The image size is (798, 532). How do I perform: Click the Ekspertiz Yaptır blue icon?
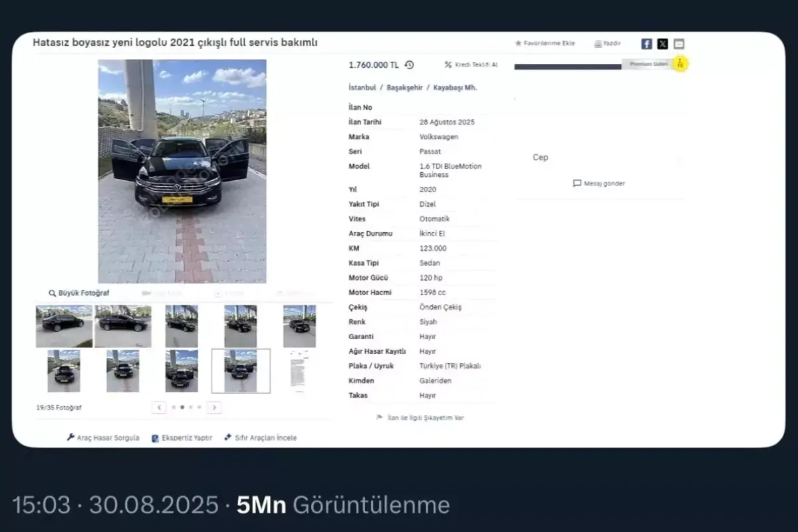point(155,438)
